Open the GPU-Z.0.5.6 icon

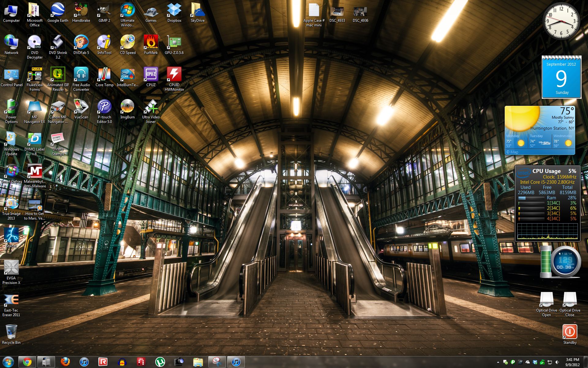pos(174,45)
